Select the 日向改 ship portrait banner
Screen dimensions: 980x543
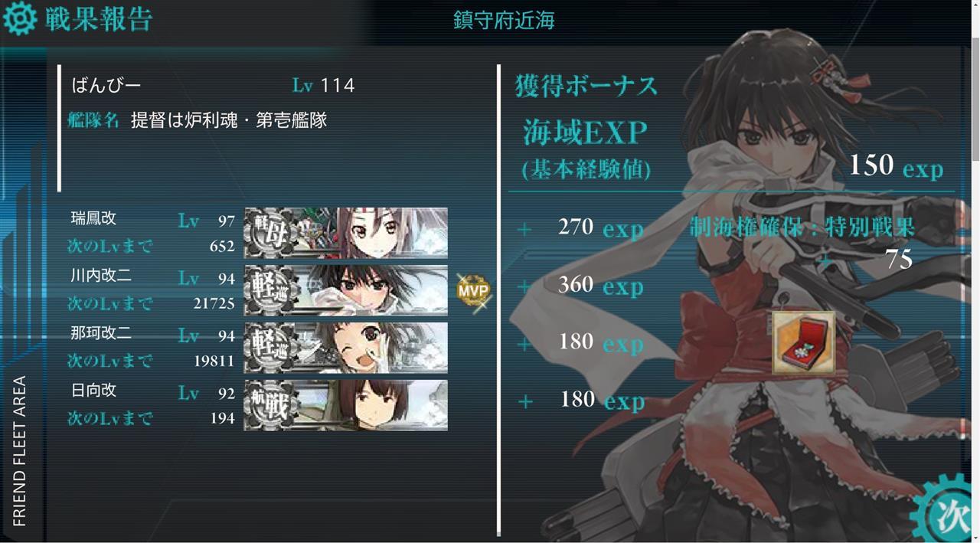click(345, 405)
